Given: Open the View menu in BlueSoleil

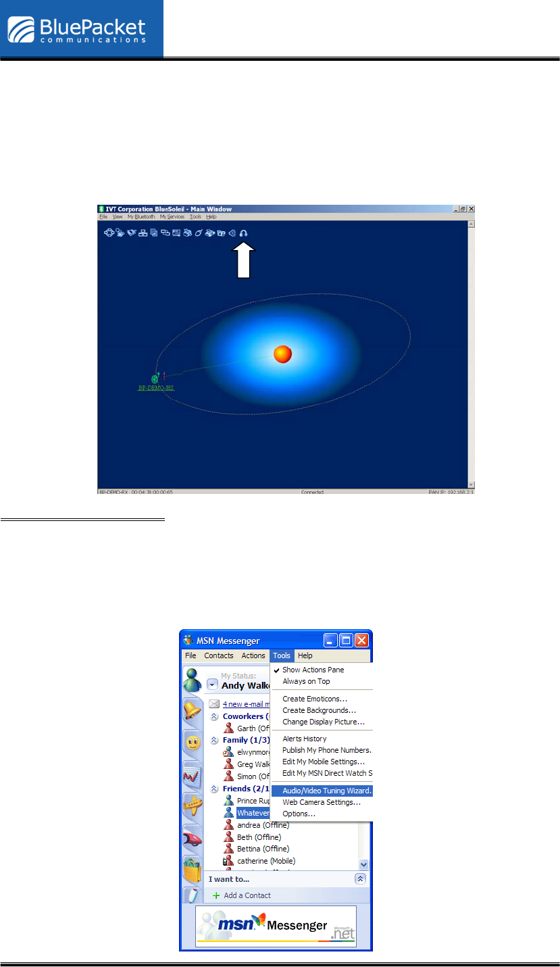Looking at the screenshot, I should pyautogui.click(x=118, y=217).
